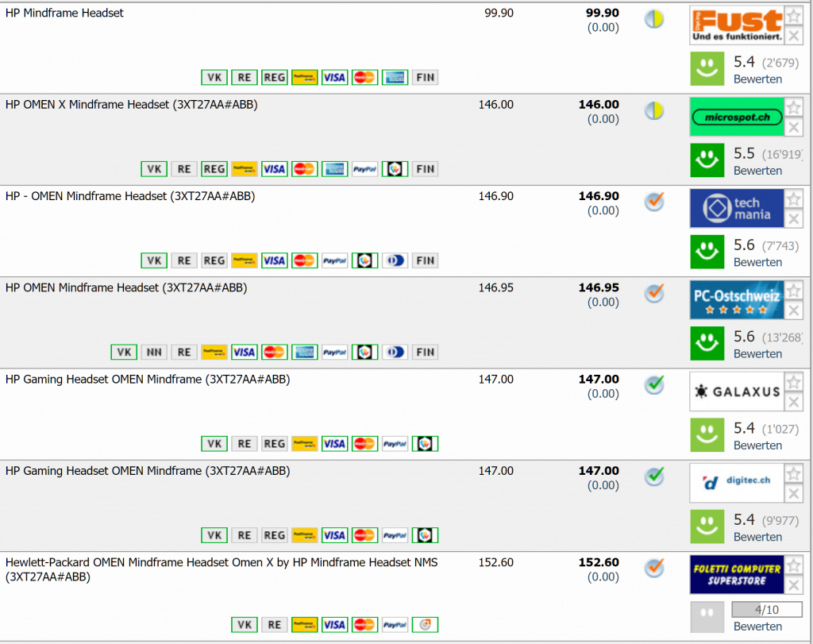813x644 pixels.
Task: Click the digitec.ch shop logo
Action: (736, 483)
